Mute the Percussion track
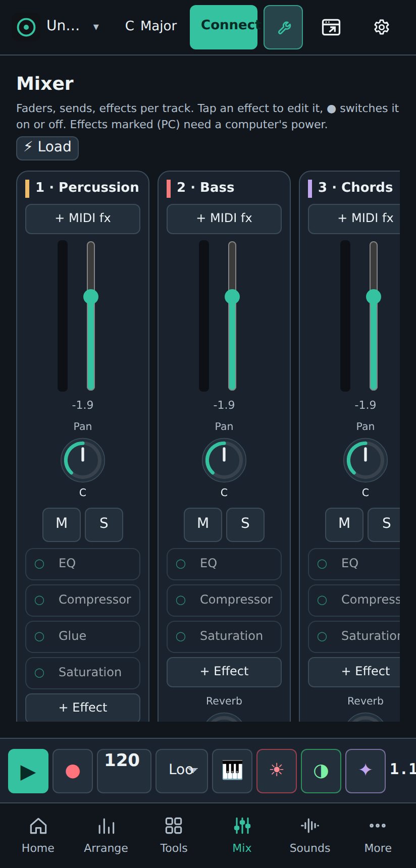416x868 pixels. coord(62,524)
